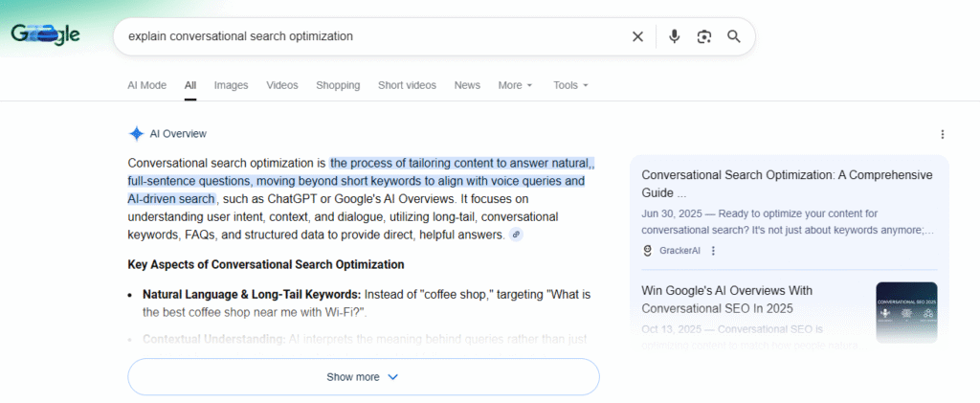
Task: Click the Google logo
Action: pyautogui.click(x=45, y=35)
